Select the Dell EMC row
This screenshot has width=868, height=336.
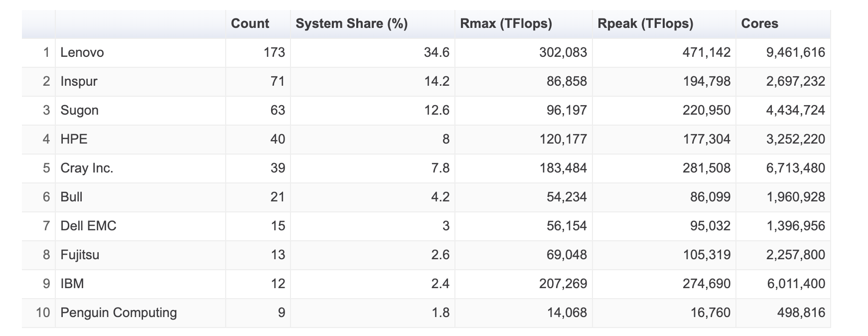[x=88, y=226]
